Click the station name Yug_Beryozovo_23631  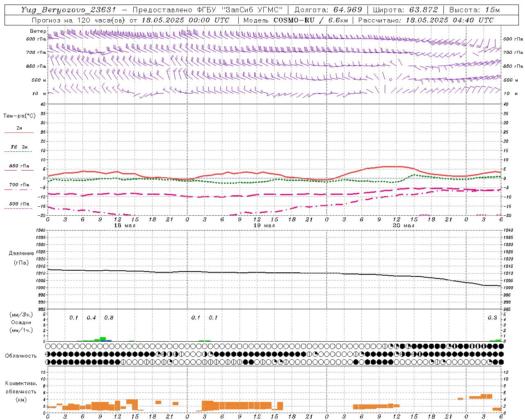(68, 10)
